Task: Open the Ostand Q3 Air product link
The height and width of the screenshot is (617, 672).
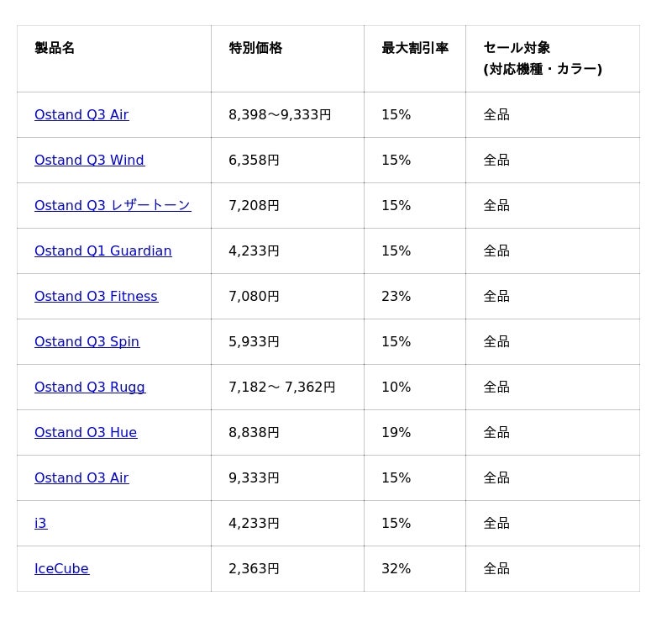Action: point(81,115)
